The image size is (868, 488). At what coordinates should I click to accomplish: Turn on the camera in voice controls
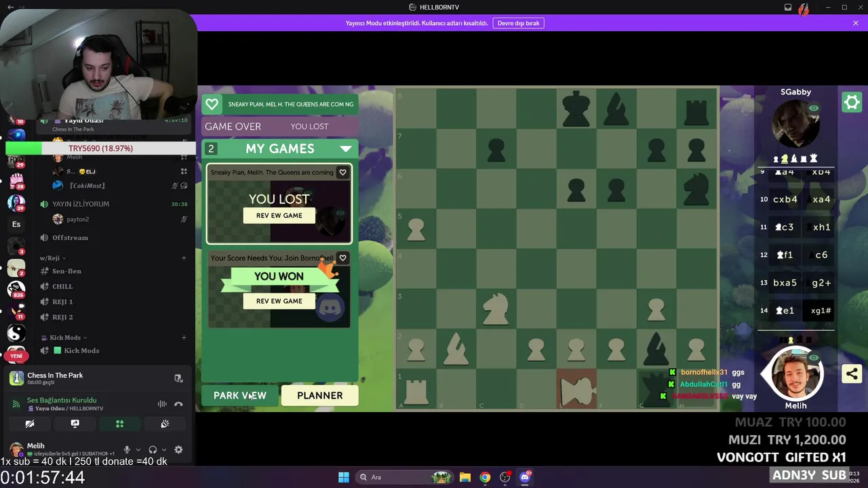coord(30,424)
